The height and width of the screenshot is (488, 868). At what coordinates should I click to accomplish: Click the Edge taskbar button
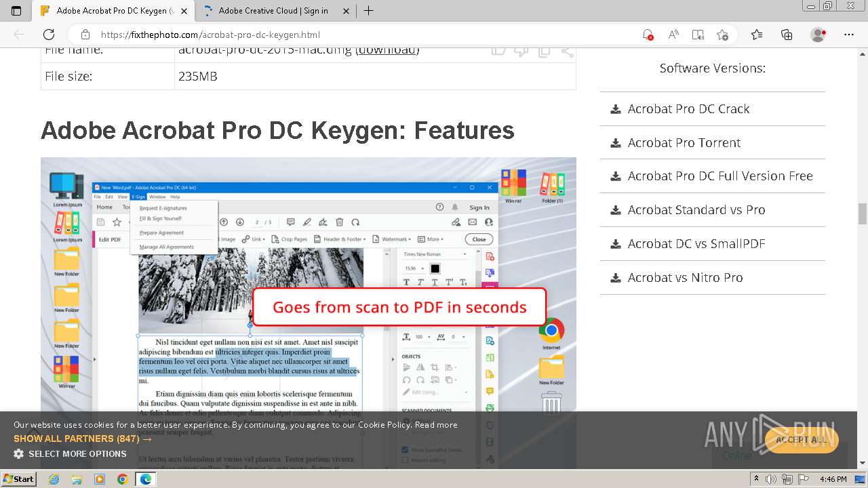click(145, 479)
